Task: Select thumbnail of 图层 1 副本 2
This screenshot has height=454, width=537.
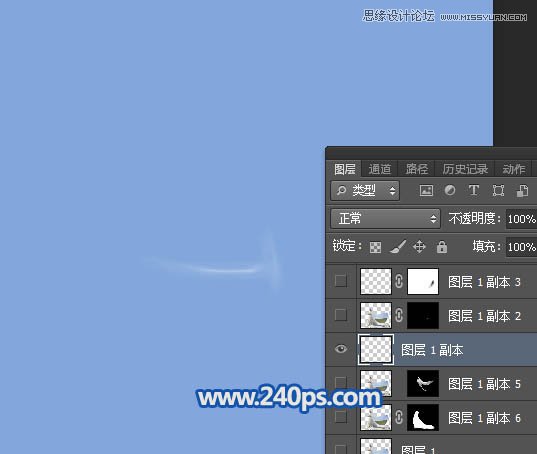Action: coord(376,315)
